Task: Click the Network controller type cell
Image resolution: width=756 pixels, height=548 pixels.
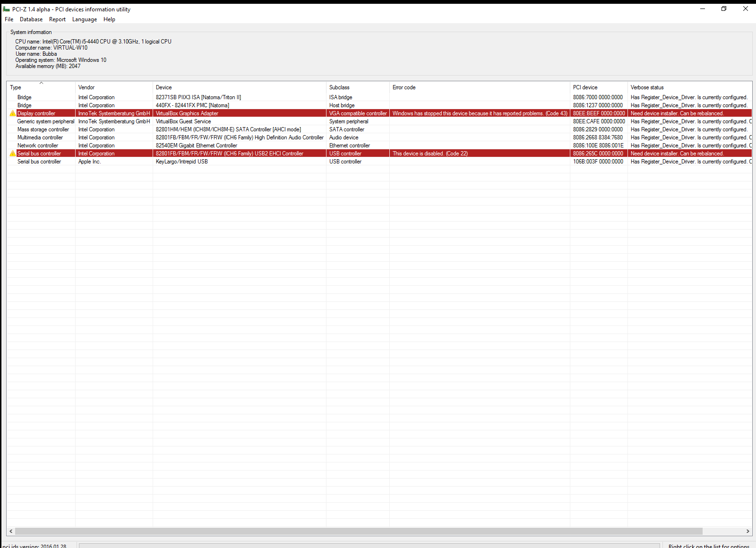Action: click(38, 146)
